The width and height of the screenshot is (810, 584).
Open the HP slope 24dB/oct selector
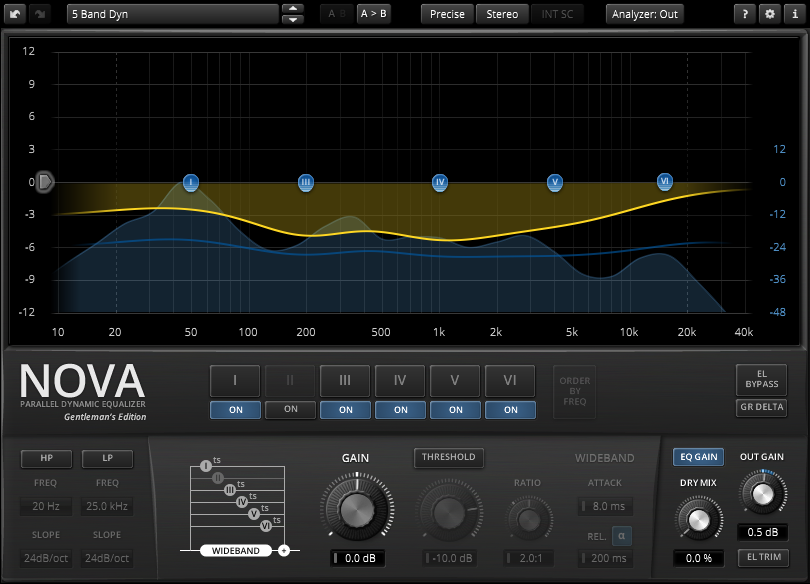click(x=46, y=558)
